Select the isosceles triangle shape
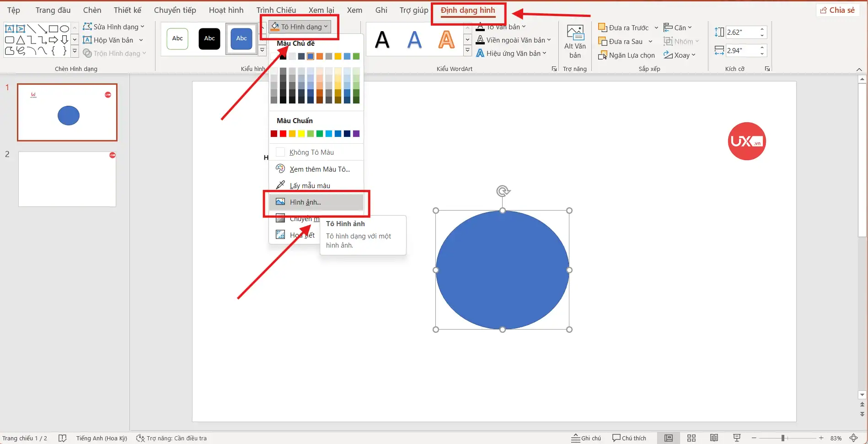The image size is (868, 444). coord(20,40)
